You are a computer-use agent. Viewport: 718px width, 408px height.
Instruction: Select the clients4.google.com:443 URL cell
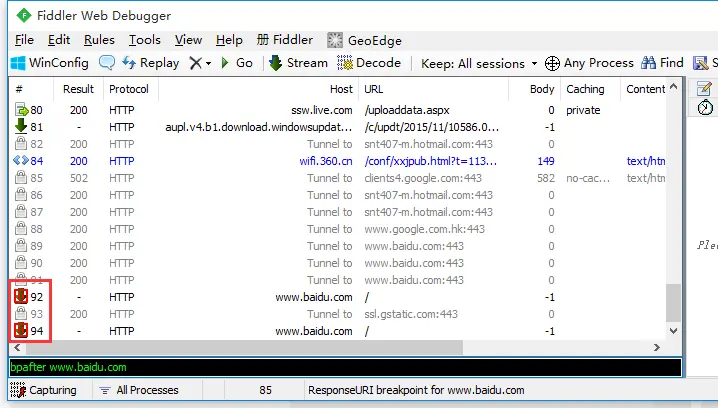(423, 178)
